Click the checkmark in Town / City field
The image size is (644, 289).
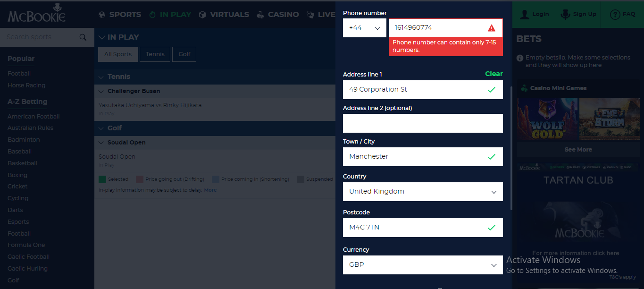click(x=492, y=157)
